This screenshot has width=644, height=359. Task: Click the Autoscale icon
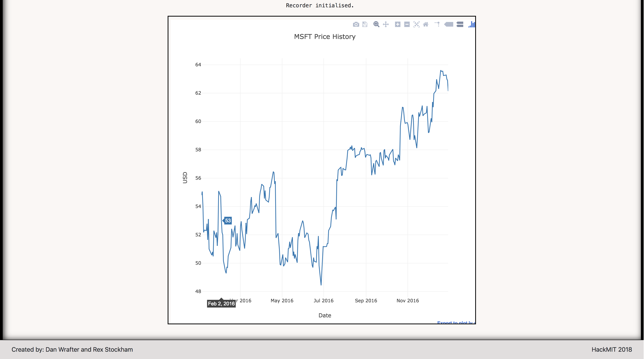tap(416, 24)
